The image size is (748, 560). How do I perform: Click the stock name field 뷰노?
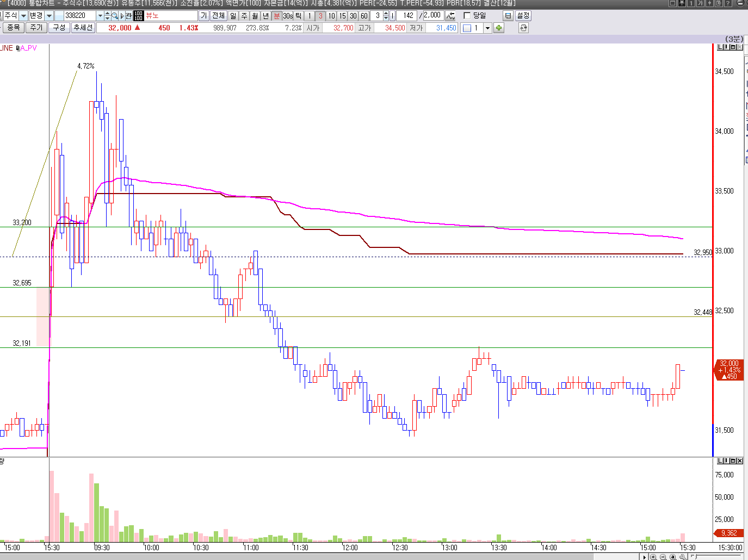pyautogui.click(x=170, y=16)
